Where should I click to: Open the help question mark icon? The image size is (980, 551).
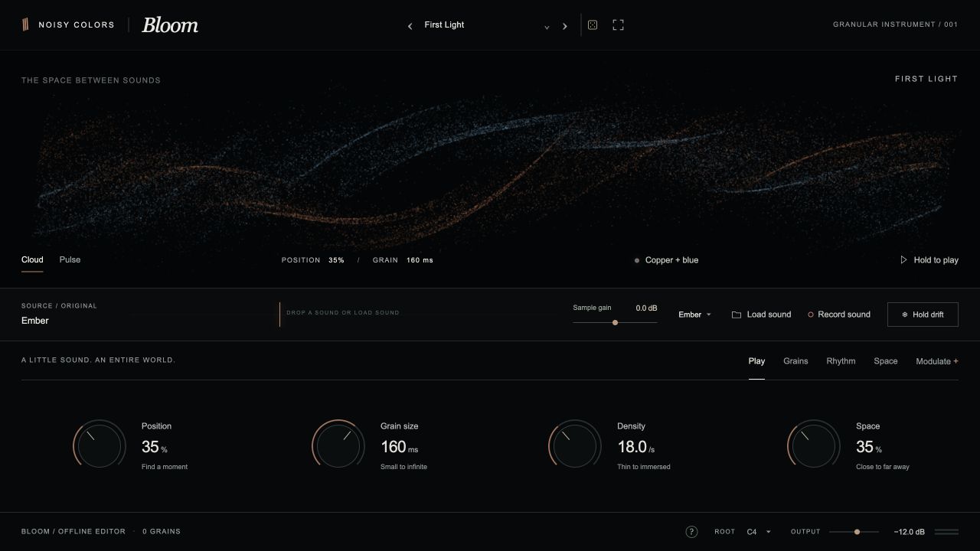coord(691,532)
